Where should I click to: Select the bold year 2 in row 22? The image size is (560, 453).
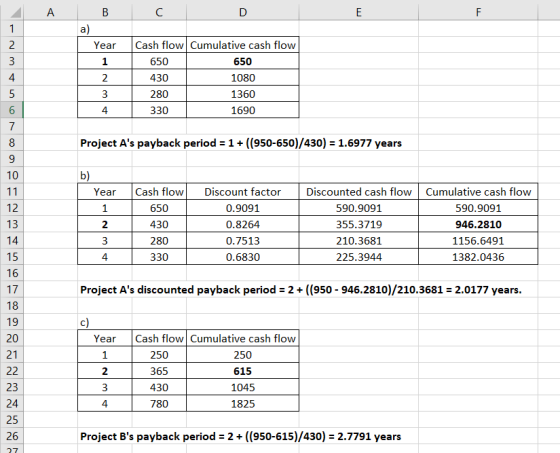[x=105, y=371]
